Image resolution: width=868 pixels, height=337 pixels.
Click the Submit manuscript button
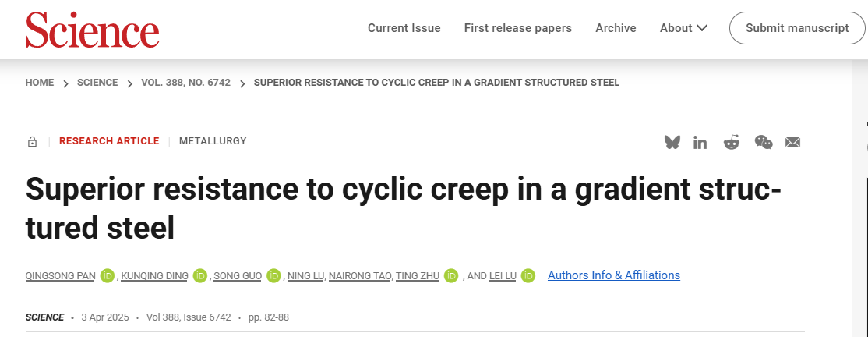[797, 28]
